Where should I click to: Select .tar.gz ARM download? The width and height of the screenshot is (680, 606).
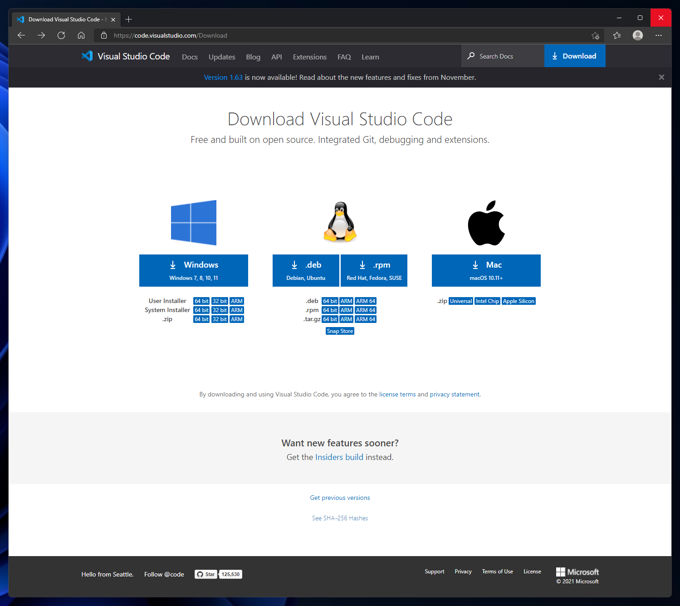[346, 319]
